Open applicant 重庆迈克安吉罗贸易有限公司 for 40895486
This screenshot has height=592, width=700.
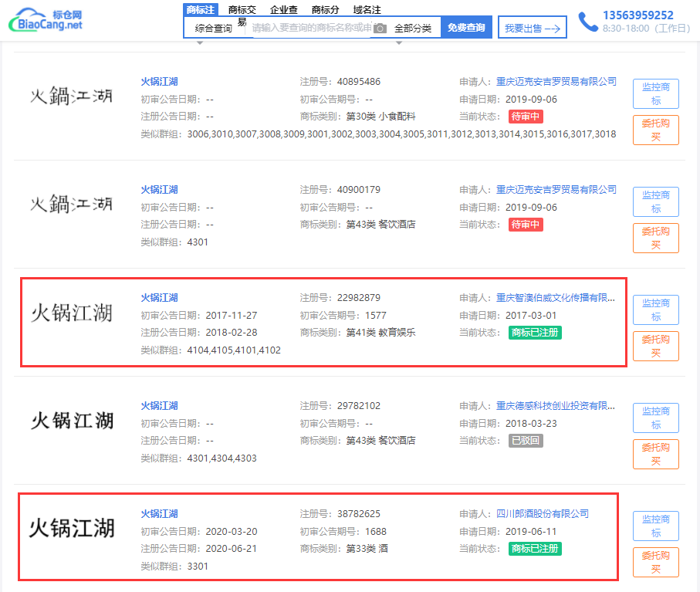[x=556, y=82]
